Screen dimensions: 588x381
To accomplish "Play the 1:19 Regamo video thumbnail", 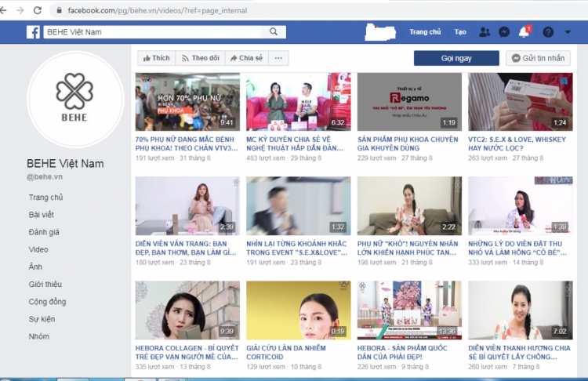I will pyautogui.click(x=409, y=102).
